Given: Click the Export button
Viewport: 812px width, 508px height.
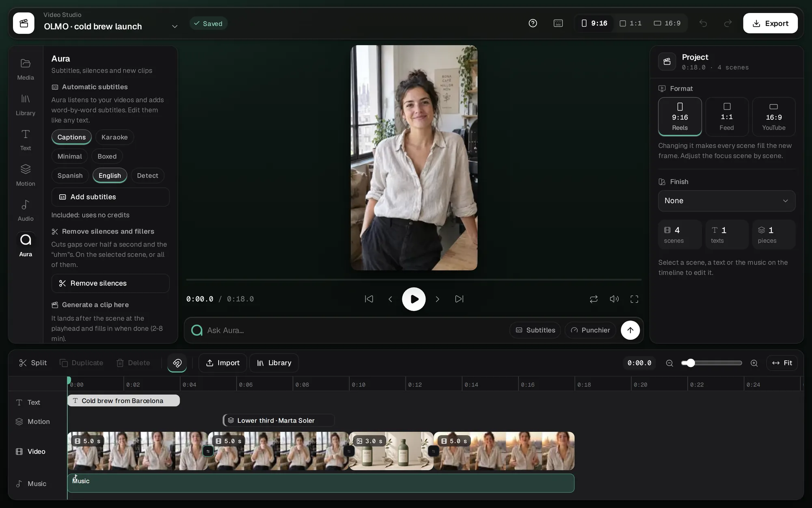Looking at the screenshot, I should 770,23.
